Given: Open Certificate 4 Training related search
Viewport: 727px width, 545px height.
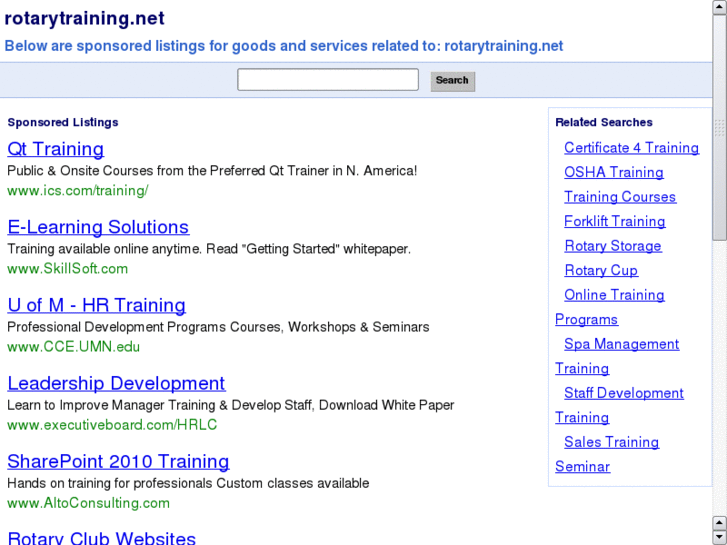Looking at the screenshot, I should 631,148.
